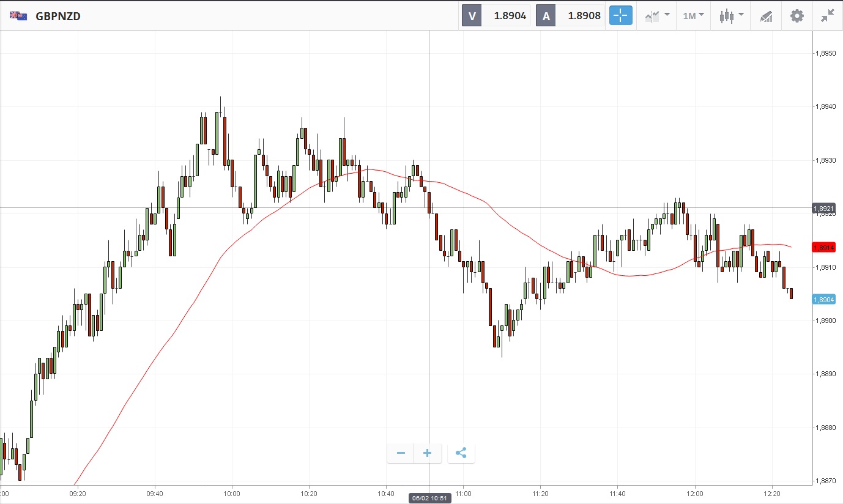Viewport: 843px width, 504px height.
Task: Click the A buy price button 1.8908
Action: (570, 16)
